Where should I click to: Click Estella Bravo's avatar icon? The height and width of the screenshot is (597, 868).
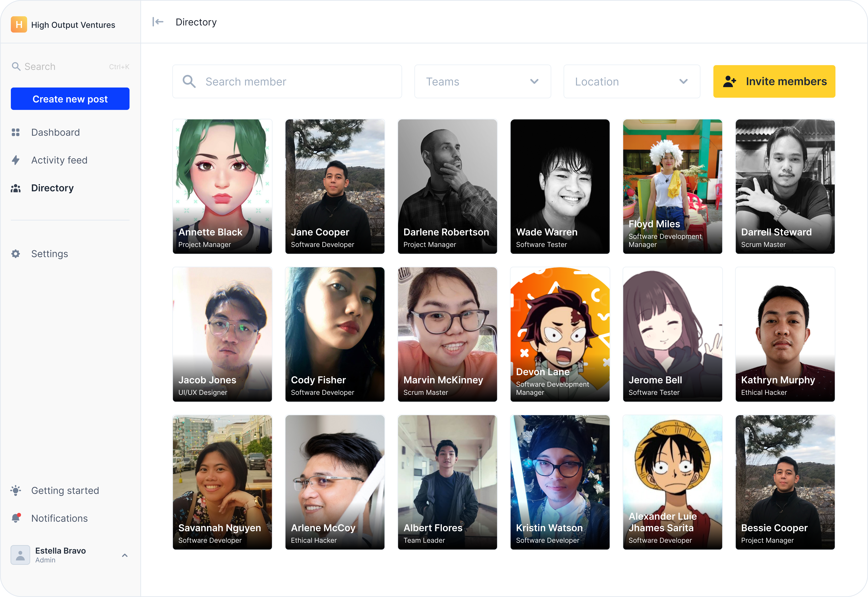tap(20, 555)
